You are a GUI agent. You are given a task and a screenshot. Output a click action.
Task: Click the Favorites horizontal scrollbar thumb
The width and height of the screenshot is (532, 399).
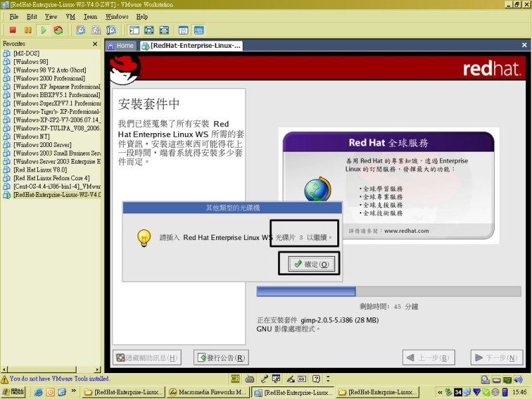click(x=42, y=369)
